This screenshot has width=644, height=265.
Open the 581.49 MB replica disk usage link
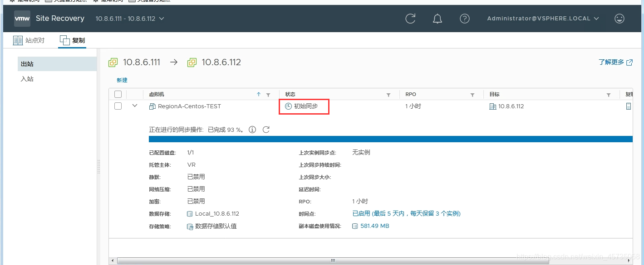click(x=375, y=226)
